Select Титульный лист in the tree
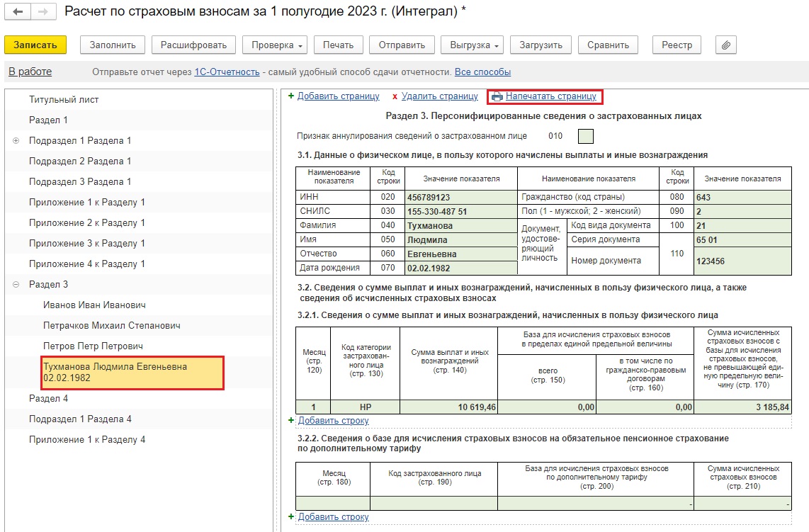809x532 pixels. tap(64, 100)
